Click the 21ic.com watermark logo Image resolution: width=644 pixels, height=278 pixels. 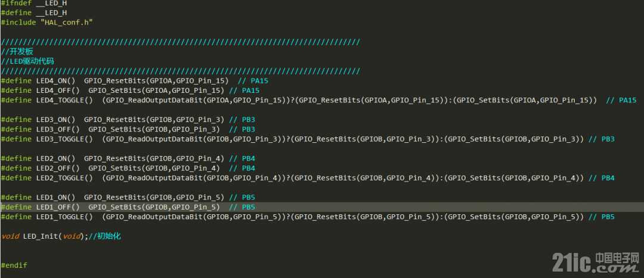tap(596, 263)
